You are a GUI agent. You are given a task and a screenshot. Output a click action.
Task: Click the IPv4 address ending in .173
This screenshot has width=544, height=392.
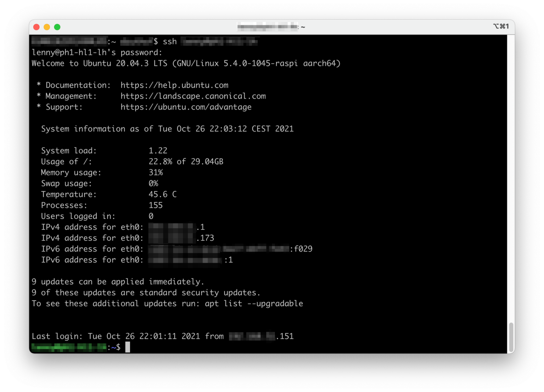[x=181, y=238]
